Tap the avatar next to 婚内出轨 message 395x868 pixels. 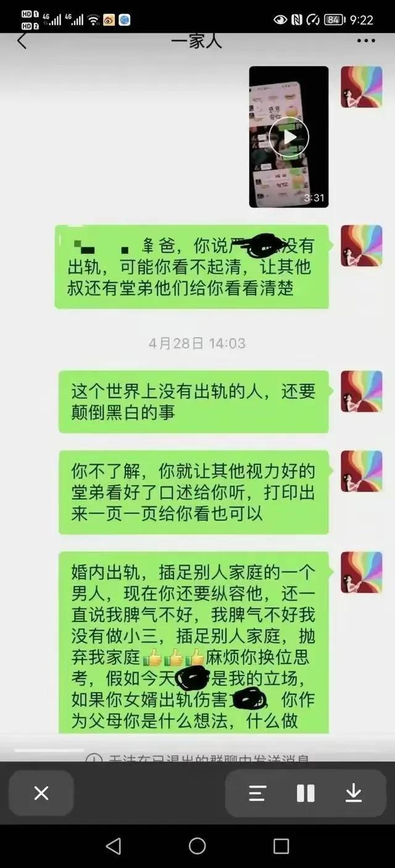click(x=362, y=573)
